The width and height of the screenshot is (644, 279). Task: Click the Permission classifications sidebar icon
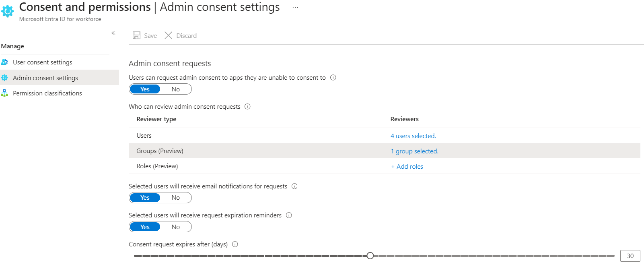coord(5,93)
